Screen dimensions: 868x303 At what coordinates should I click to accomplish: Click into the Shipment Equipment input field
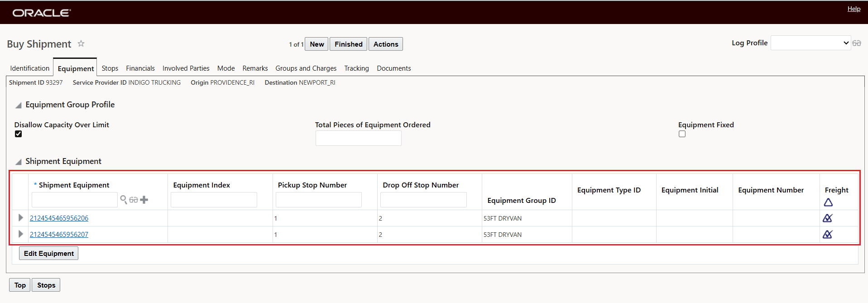pyautogui.click(x=75, y=200)
